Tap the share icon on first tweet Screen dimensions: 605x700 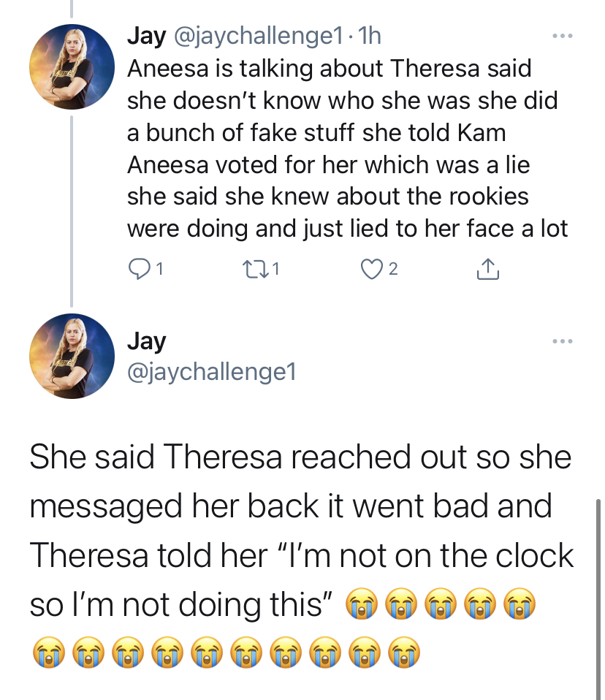click(x=487, y=269)
